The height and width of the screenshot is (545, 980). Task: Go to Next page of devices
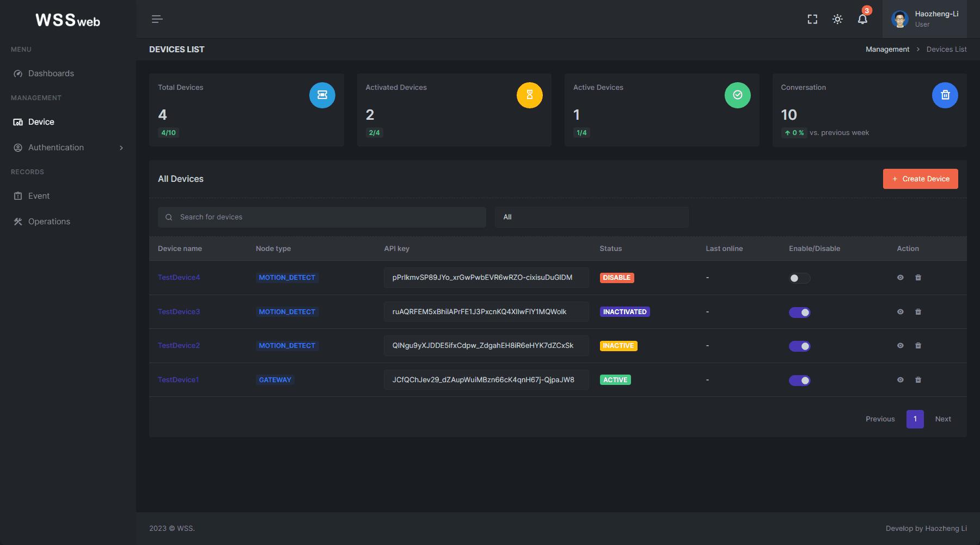943,419
